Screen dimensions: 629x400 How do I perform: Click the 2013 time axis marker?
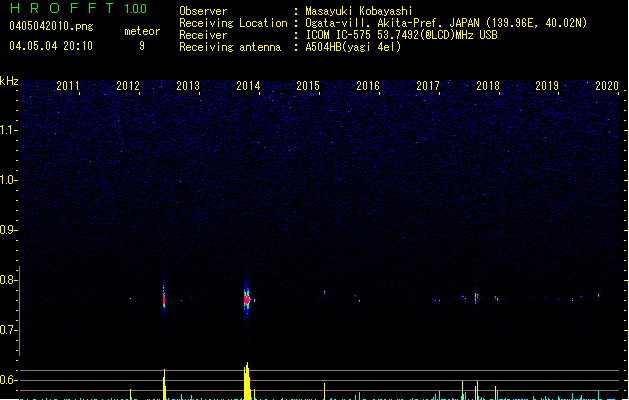pos(188,86)
